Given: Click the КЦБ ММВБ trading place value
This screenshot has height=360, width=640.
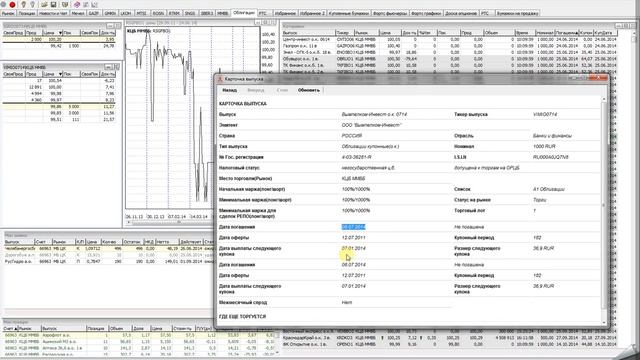Looking at the screenshot, I should 353,179.
